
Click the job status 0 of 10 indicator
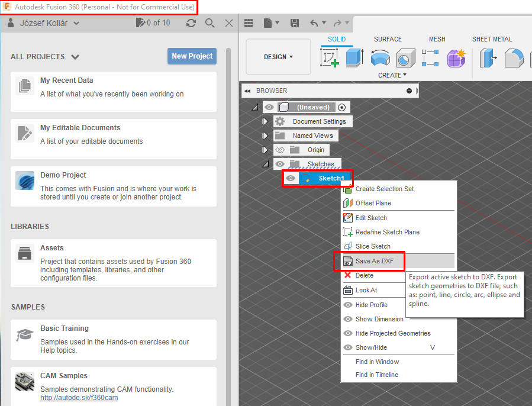coord(153,22)
